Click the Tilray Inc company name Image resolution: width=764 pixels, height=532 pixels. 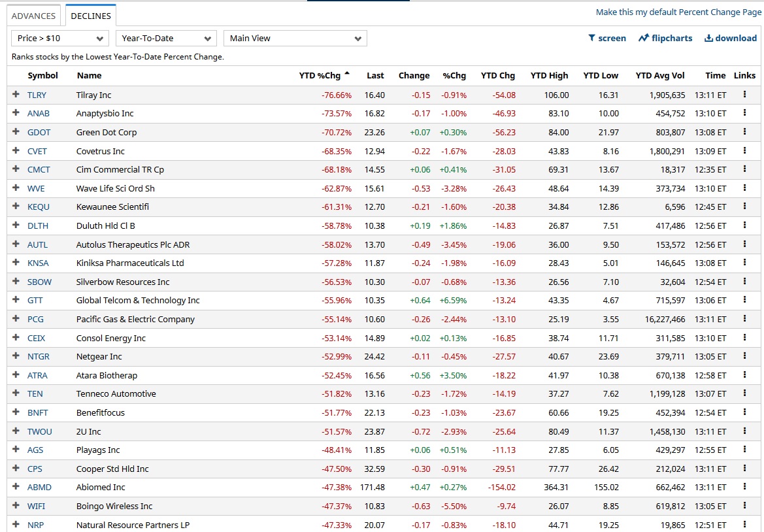[x=93, y=95]
